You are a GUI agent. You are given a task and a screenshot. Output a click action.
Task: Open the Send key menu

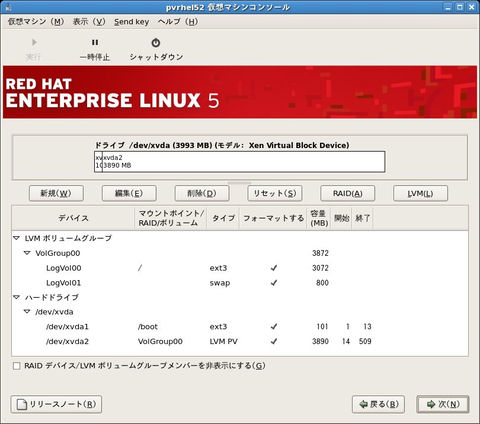tap(131, 22)
